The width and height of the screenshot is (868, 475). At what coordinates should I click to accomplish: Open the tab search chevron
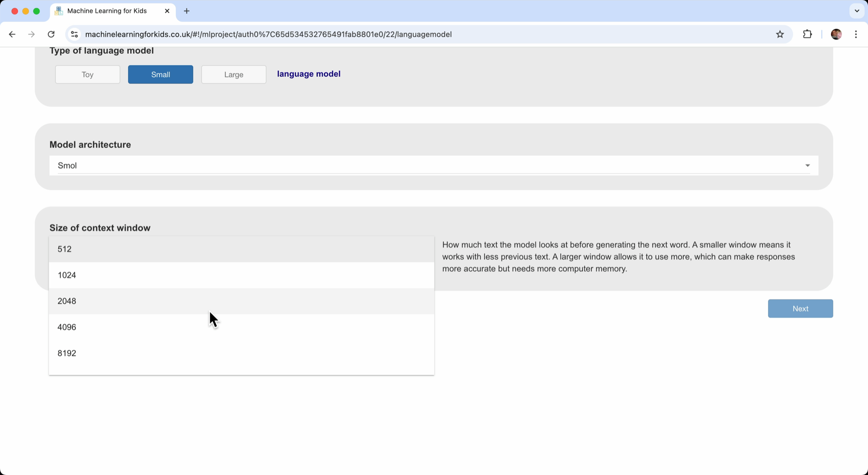point(856,11)
